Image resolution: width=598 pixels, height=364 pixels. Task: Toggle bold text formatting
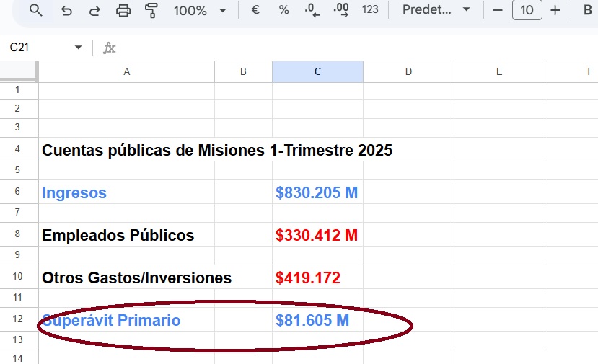pos(586,10)
